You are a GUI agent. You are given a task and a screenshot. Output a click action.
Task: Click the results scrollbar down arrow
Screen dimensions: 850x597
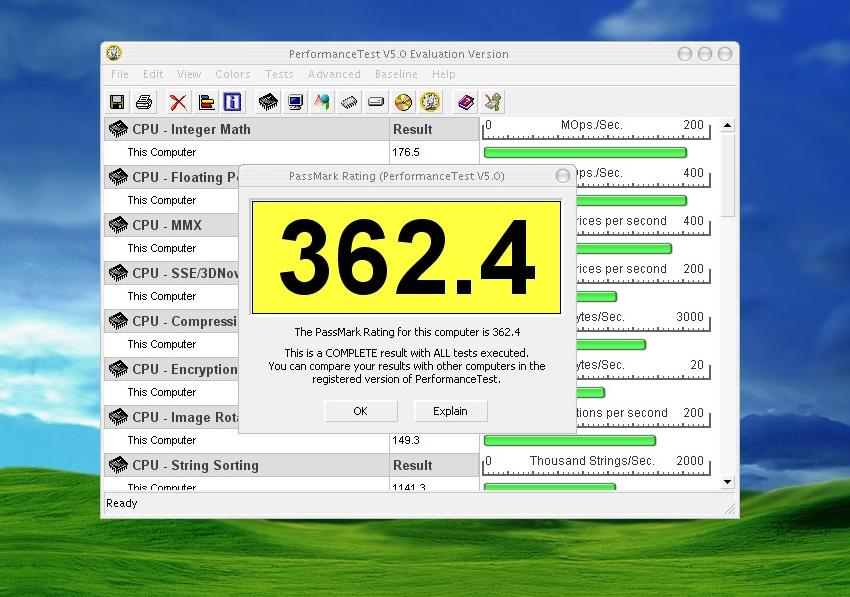point(727,482)
